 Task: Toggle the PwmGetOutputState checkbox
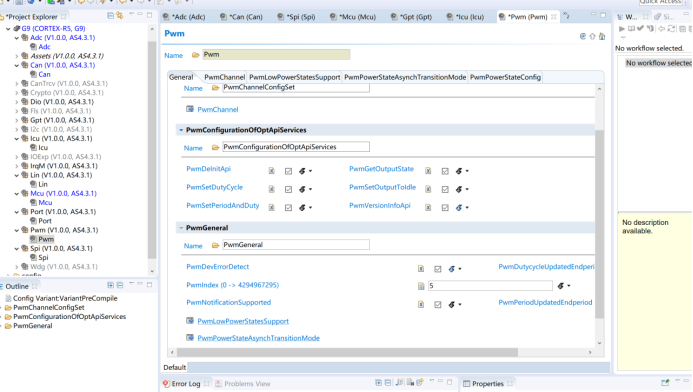445,171
